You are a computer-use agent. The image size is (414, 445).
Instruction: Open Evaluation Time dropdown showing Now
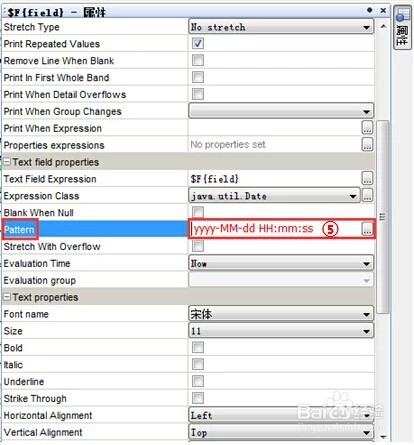tap(281, 263)
